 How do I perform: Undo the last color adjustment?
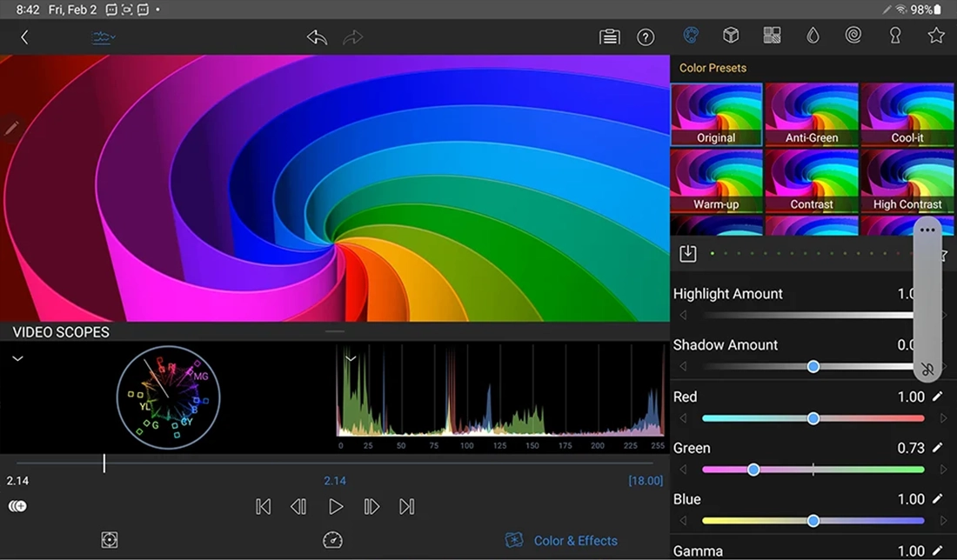coord(317,37)
